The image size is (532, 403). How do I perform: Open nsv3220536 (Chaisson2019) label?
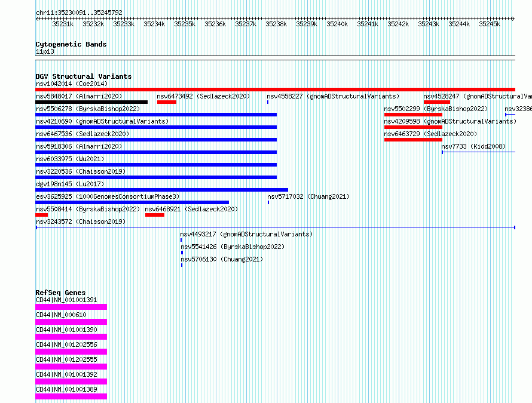pyautogui.click(x=81, y=171)
